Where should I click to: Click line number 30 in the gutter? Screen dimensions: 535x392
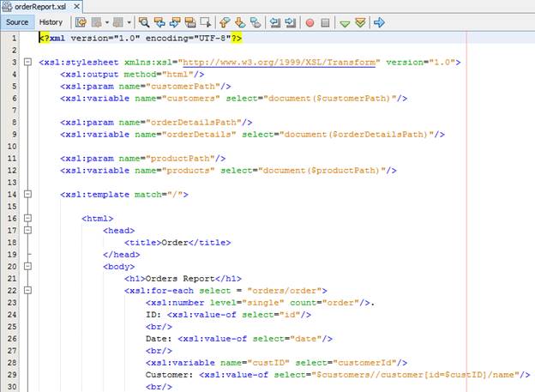[x=12, y=387]
